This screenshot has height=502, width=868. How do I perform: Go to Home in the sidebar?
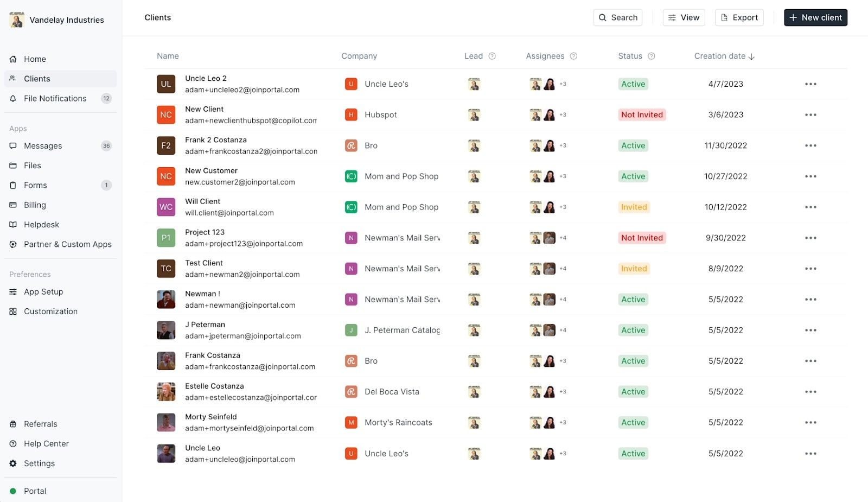35,59
